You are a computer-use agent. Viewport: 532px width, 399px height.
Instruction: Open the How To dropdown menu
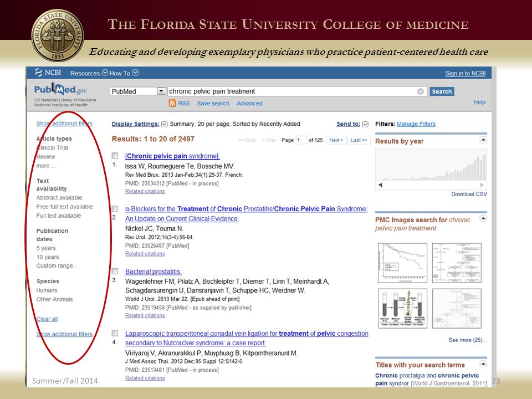[124, 73]
